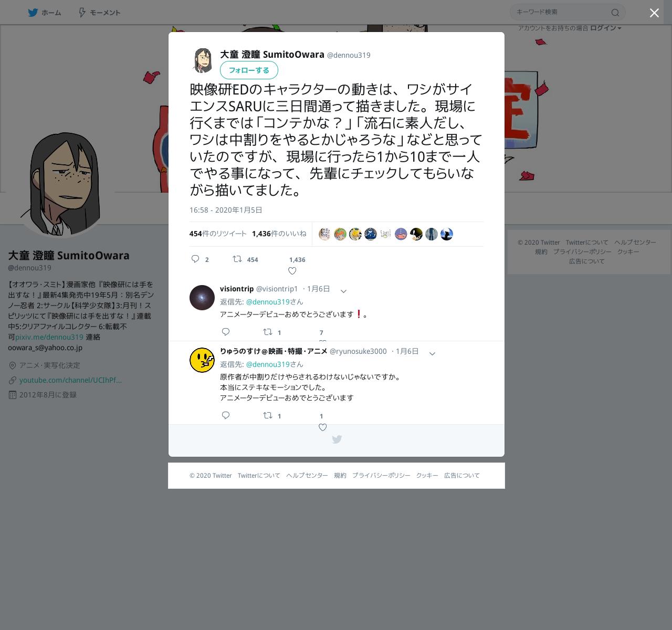The height and width of the screenshot is (630, 672).
Task: Click the reply bubble under the main tweet
Action: (x=195, y=259)
